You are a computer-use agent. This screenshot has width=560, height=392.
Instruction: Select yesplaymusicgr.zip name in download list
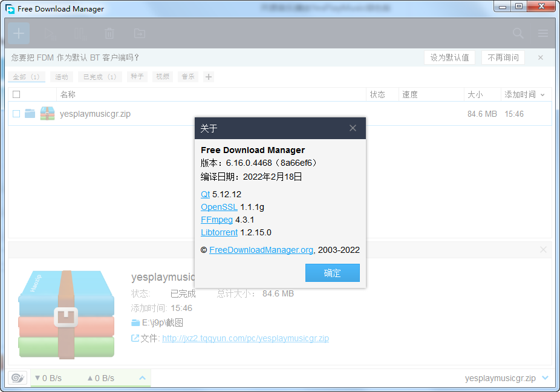click(96, 114)
